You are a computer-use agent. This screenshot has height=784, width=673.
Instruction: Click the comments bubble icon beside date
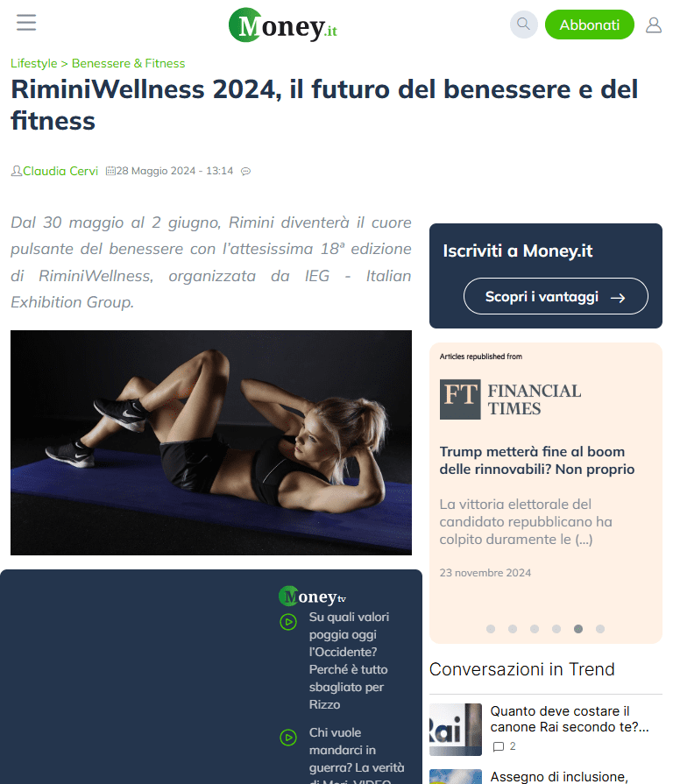[x=245, y=172]
